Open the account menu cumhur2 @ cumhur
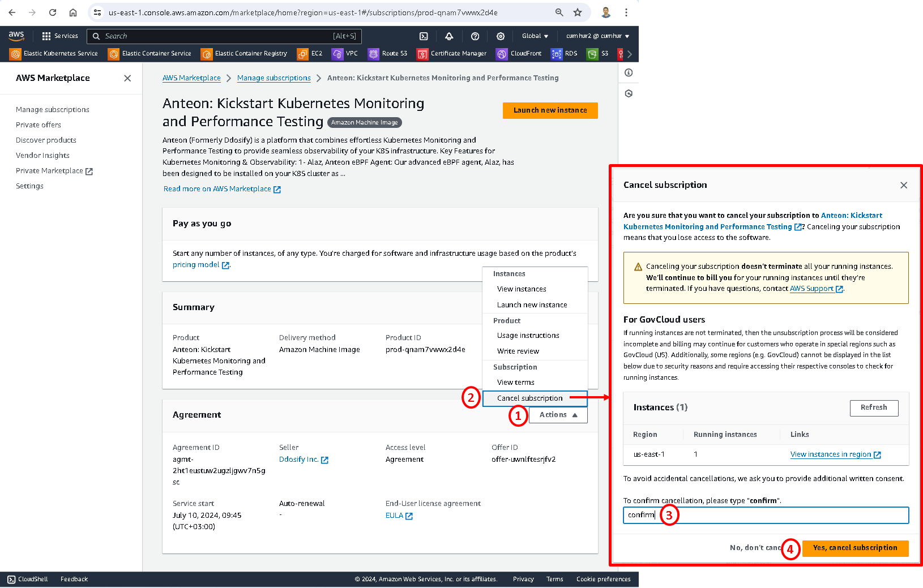Image resolution: width=923 pixels, height=588 pixels. (x=597, y=36)
